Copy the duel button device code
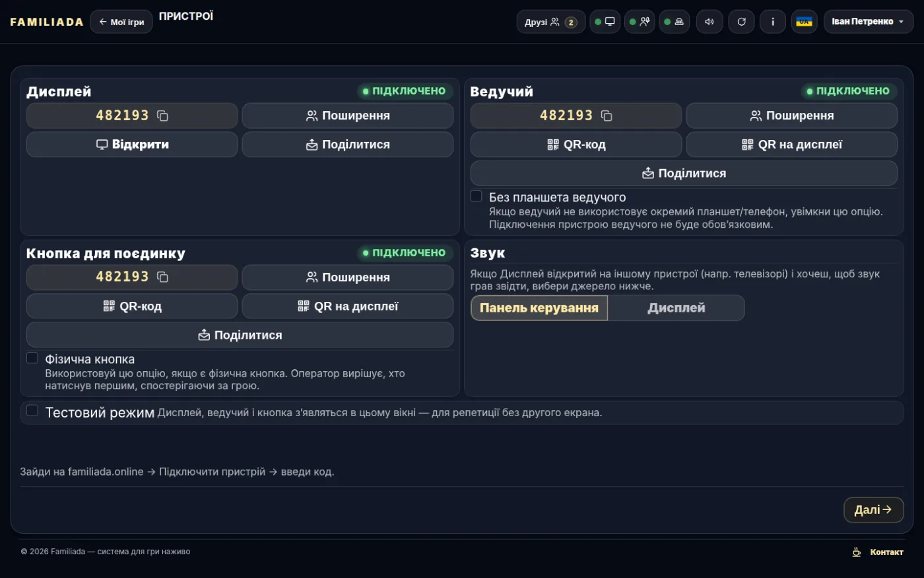Viewport: 924px width, 578px height. (x=162, y=277)
